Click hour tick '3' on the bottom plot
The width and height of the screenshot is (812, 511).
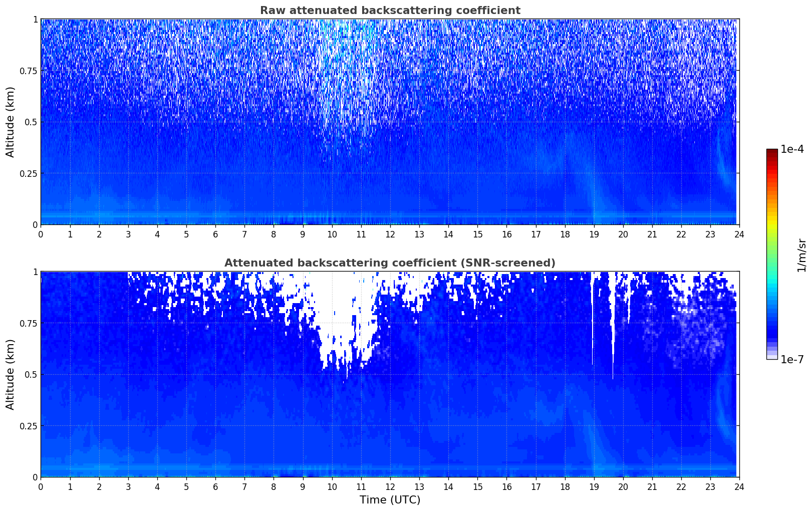point(128,486)
